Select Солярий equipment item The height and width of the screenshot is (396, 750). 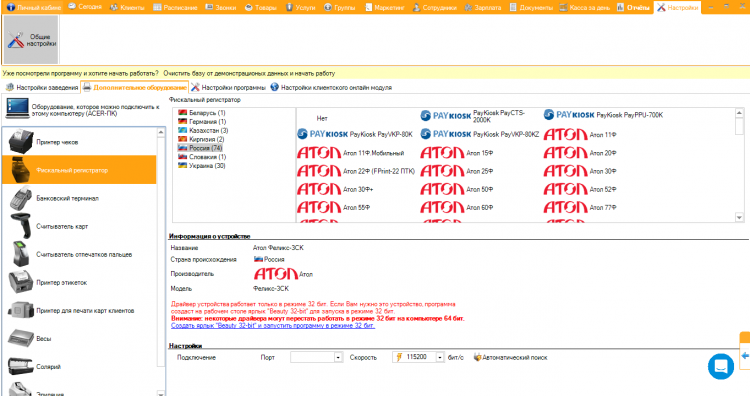(x=79, y=367)
